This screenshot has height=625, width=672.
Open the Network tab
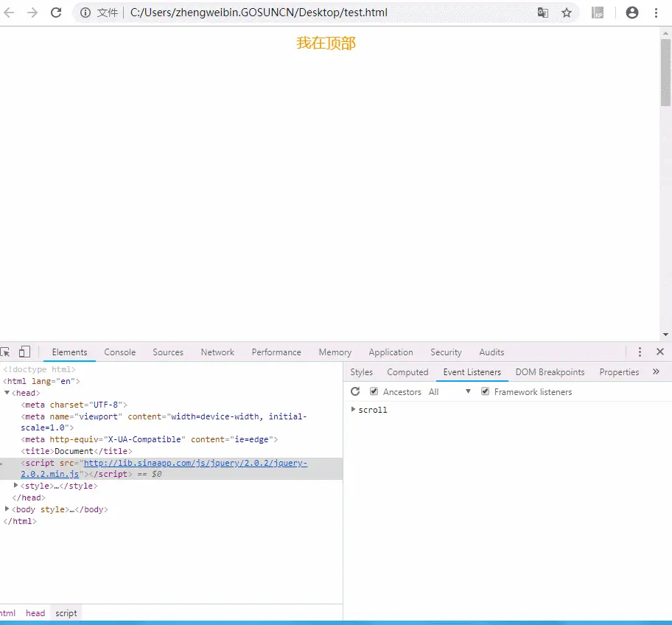coord(217,352)
